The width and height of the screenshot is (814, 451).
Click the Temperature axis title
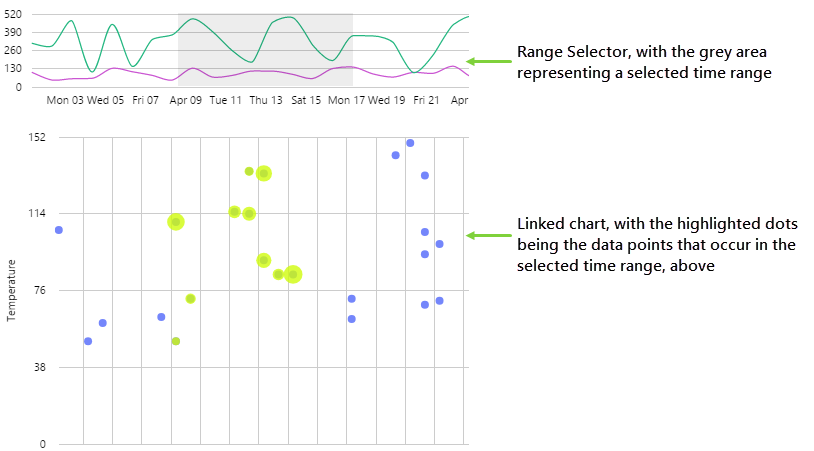point(12,290)
